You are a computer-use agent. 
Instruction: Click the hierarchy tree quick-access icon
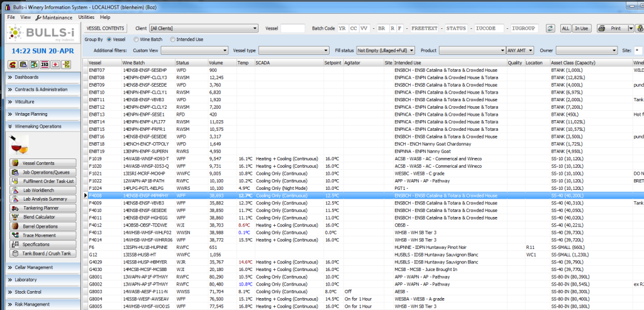point(66,65)
